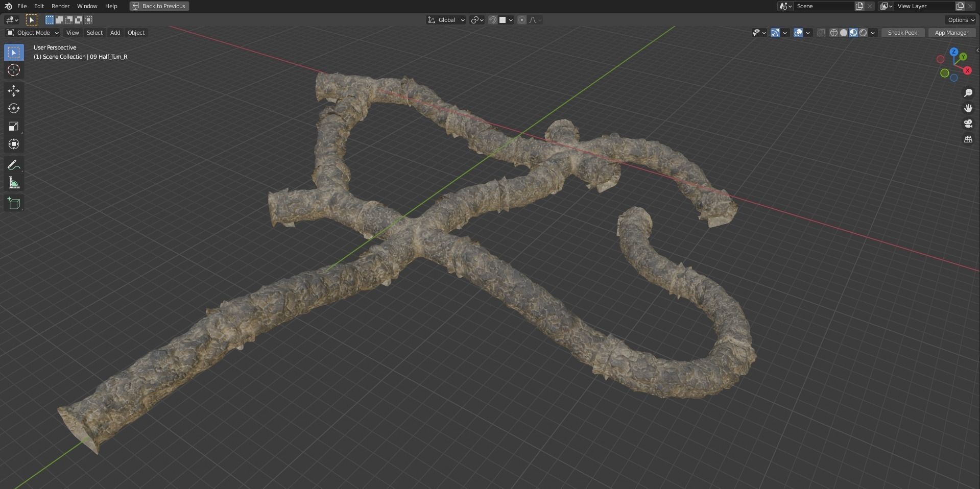Viewport: 980px width, 489px height.
Task: Open the editor type dropdown
Action: tap(12, 20)
